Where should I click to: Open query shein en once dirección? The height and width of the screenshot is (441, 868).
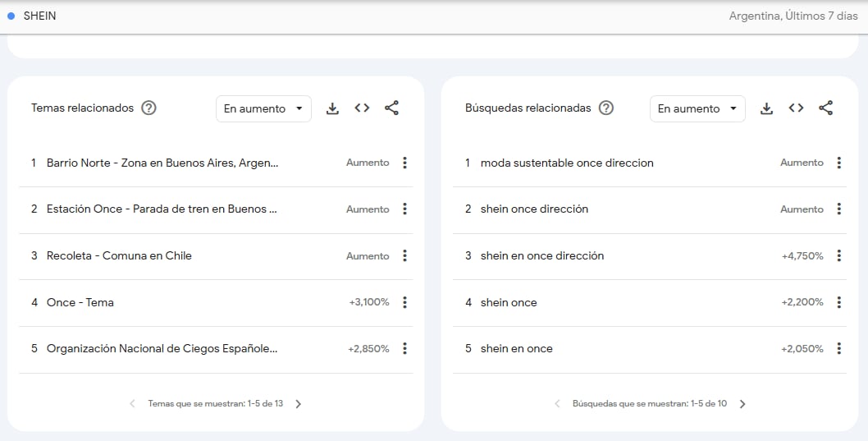542,255
